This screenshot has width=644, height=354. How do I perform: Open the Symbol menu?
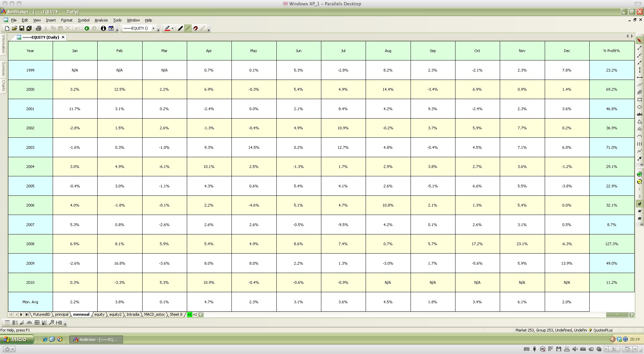pyautogui.click(x=84, y=20)
